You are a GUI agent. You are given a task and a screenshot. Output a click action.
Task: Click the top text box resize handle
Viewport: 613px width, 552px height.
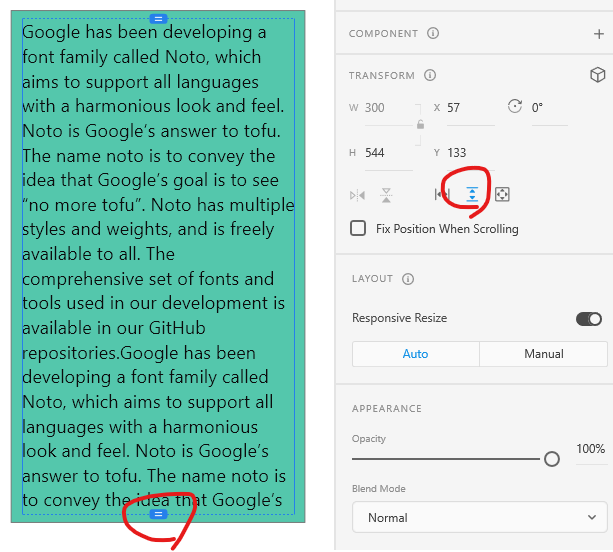pos(158,19)
